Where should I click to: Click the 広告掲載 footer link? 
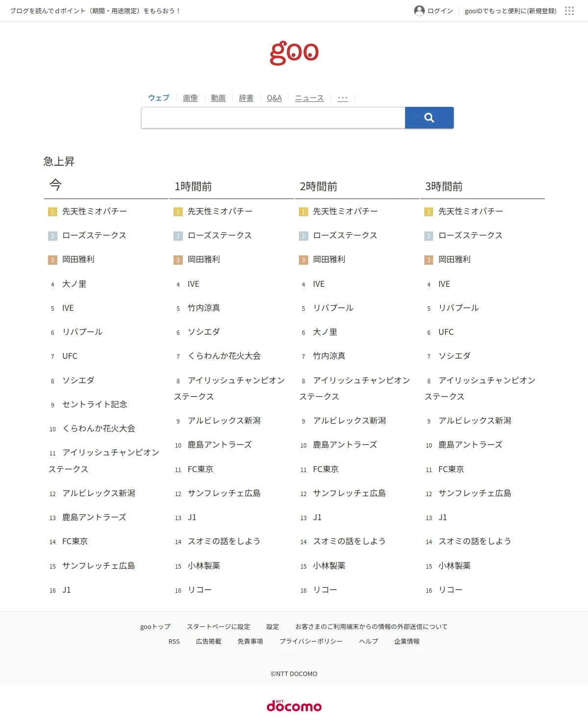click(209, 641)
